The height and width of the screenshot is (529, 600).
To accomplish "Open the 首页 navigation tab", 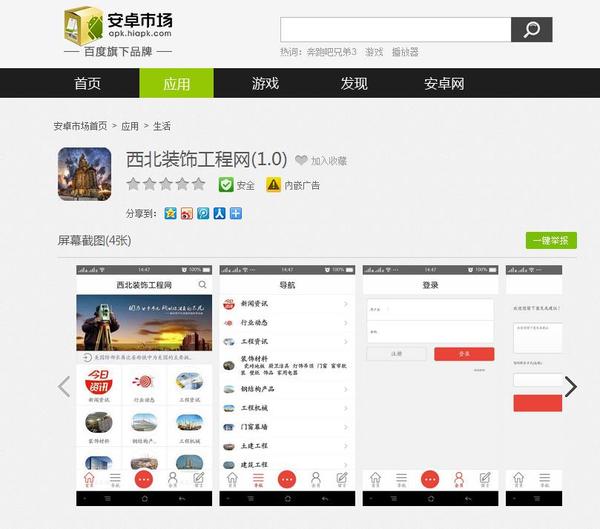I will tap(88, 83).
